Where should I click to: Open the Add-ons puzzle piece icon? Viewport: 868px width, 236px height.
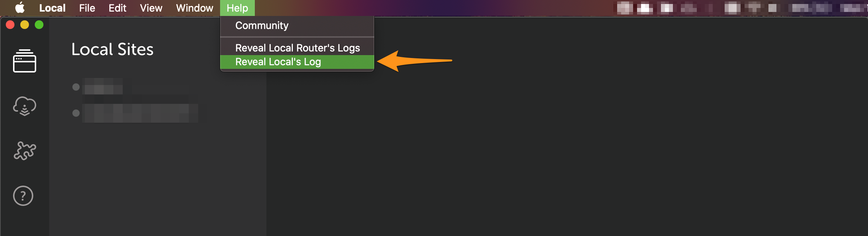(25, 150)
